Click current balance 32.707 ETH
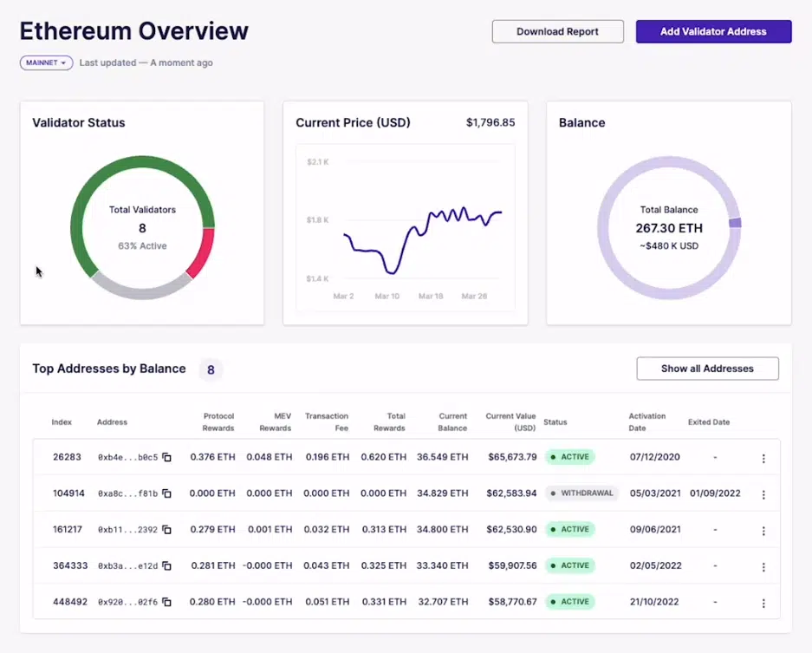812x653 pixels. [443, 602]
